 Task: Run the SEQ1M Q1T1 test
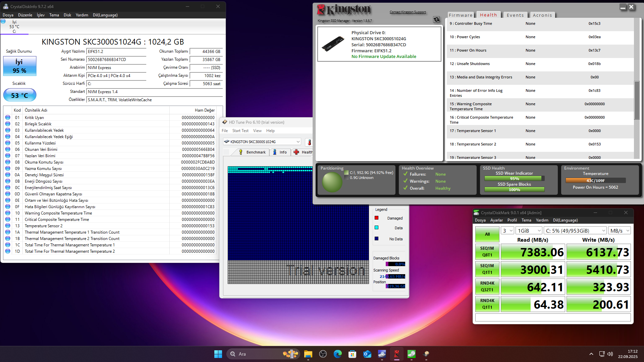point(487,269)
